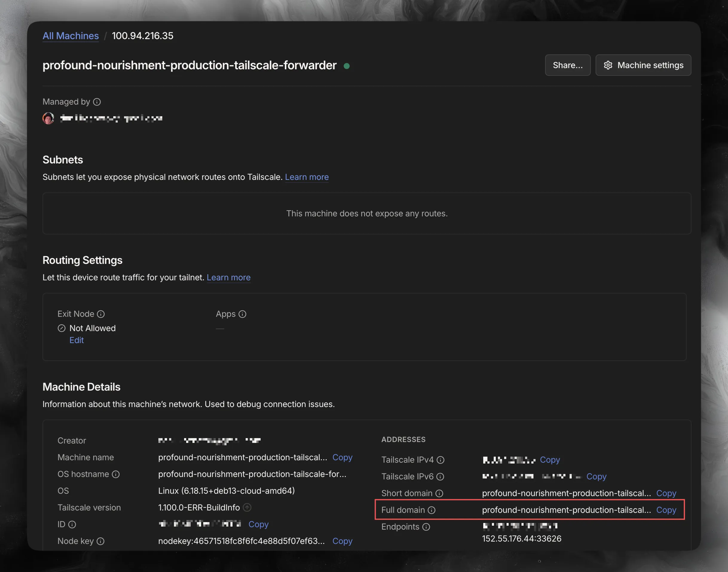
Task: Open the Routing Settings Learn more link
Action: [x=228, y=277]
